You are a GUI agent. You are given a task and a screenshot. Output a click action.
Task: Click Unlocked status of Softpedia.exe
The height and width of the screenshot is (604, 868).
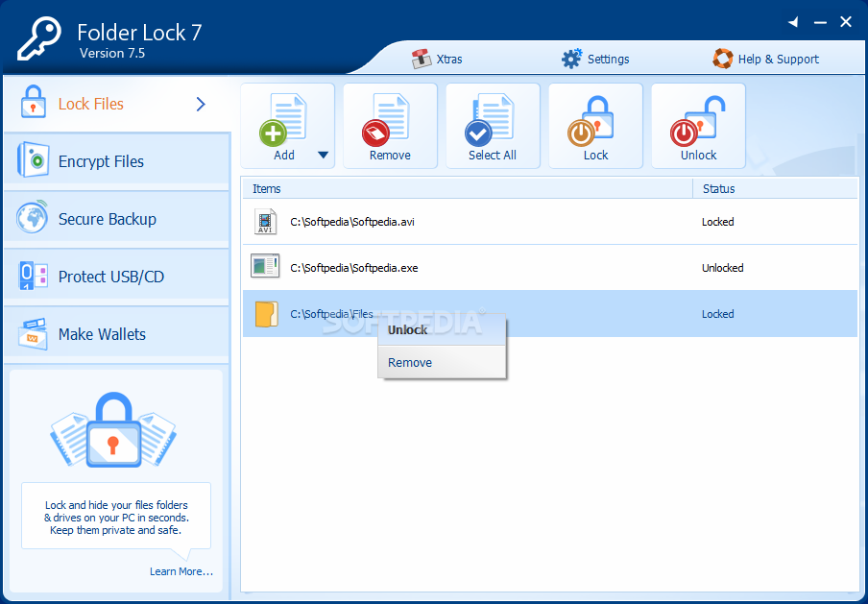click(722, 268)
